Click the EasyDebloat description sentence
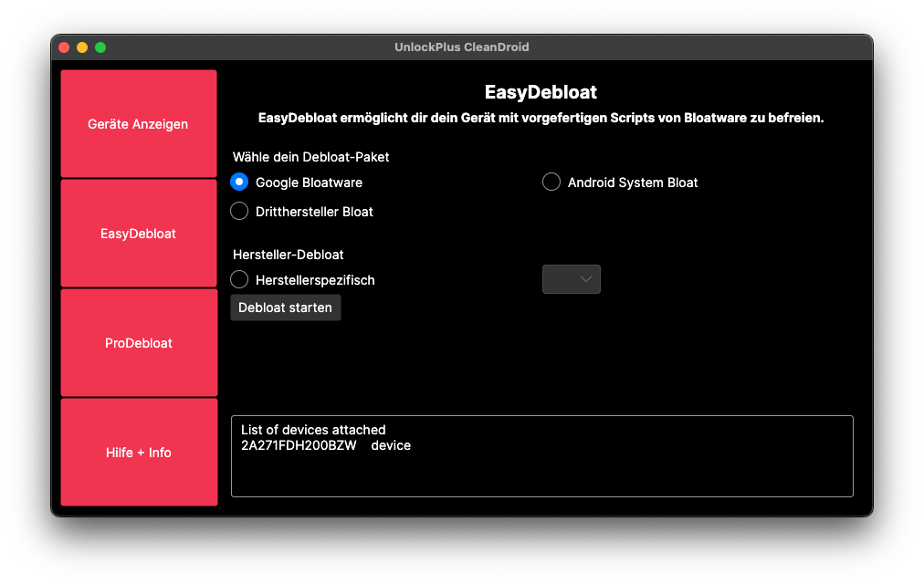The width and height of the screenshot is (924, 584). pos(541,118)
